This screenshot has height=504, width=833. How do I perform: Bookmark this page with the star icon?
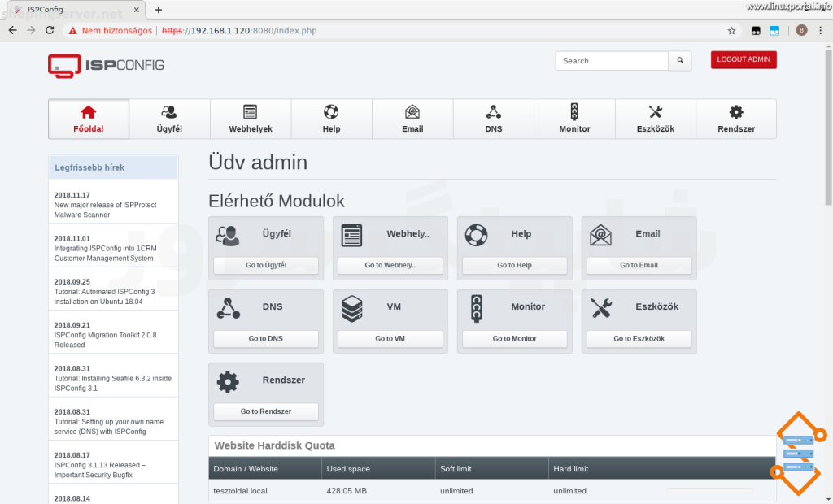(731, 31)
